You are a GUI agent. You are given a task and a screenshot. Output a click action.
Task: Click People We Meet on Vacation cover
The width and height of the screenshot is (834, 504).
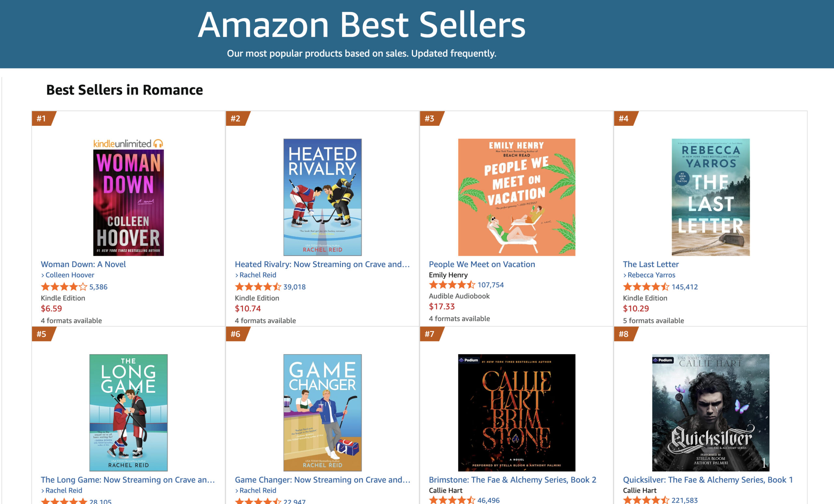pos(516,197)
